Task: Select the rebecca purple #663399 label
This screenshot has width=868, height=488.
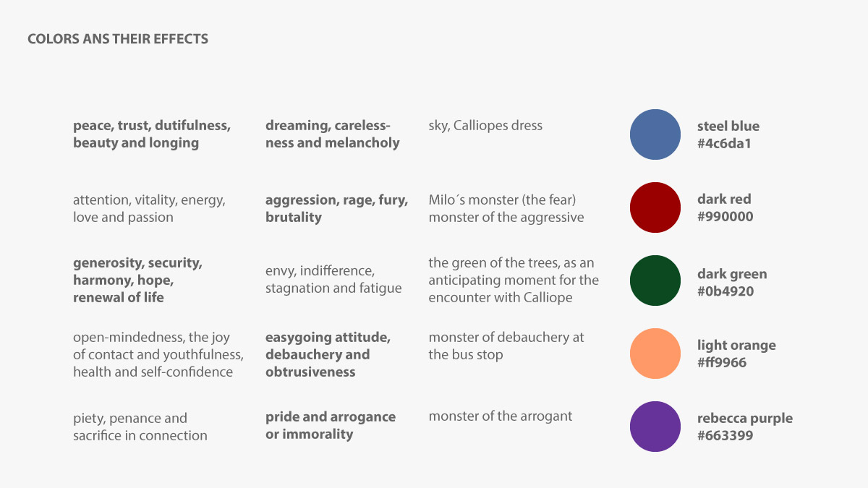Action: coord(745,427)
